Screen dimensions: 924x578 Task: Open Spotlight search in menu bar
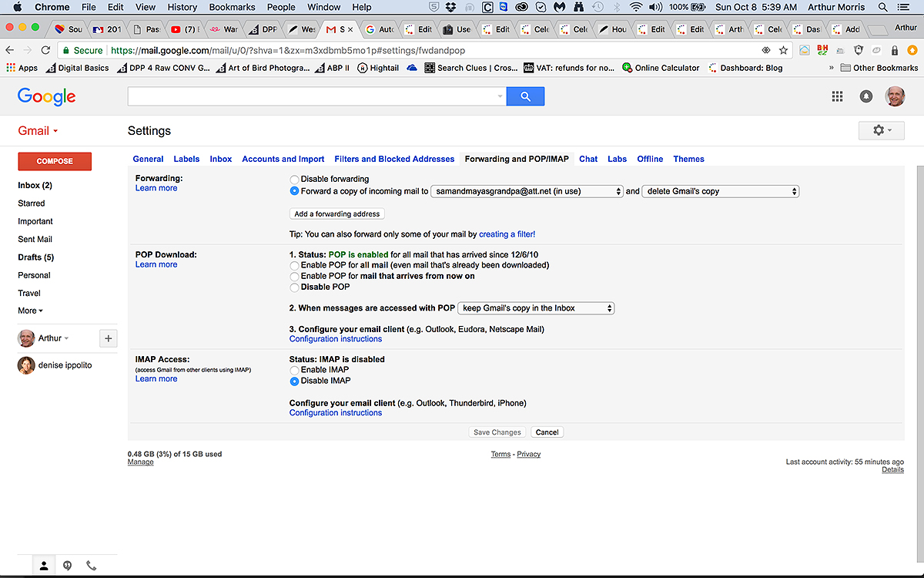pyautogui.click(x=883, y=7)
